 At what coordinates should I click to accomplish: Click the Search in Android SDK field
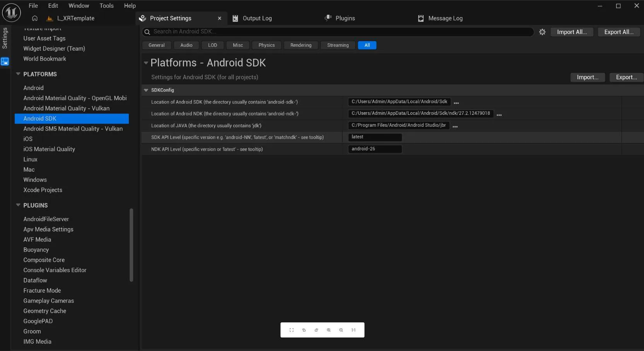338,32
